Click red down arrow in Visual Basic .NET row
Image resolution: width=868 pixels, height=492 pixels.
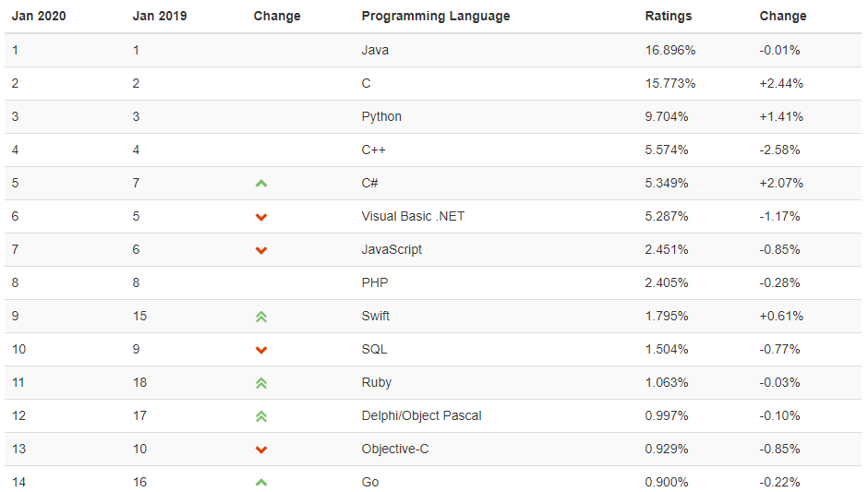[261, 217]
